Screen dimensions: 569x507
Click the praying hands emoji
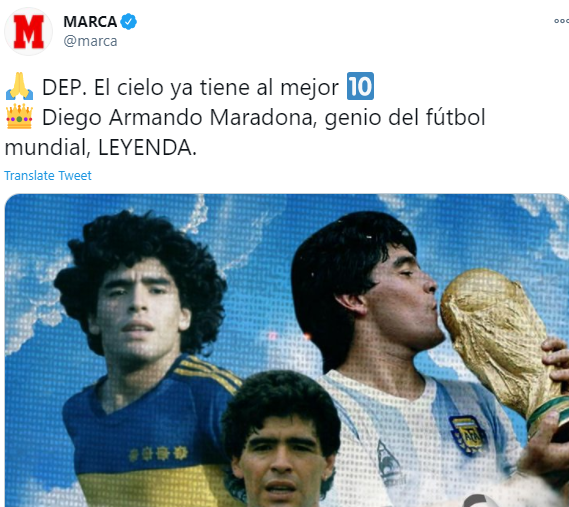[x=19, y=86]
